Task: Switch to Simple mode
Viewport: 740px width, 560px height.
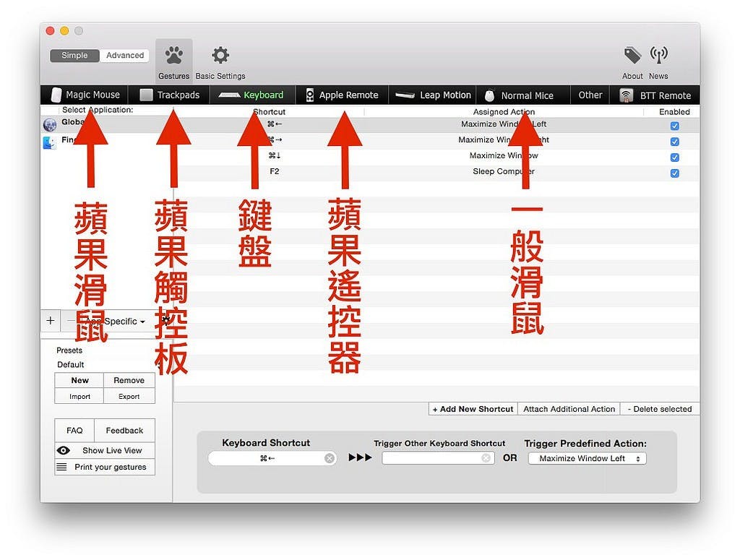Action: coord(74,55)
